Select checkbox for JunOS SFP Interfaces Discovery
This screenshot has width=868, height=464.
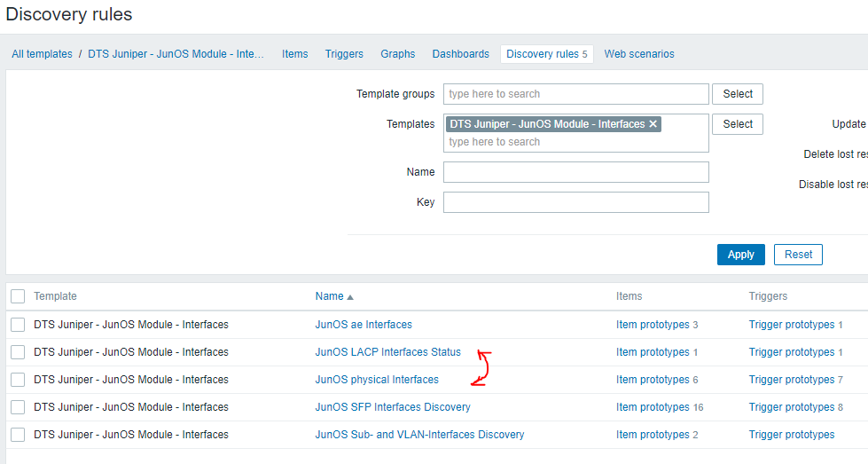click(18, 407)
